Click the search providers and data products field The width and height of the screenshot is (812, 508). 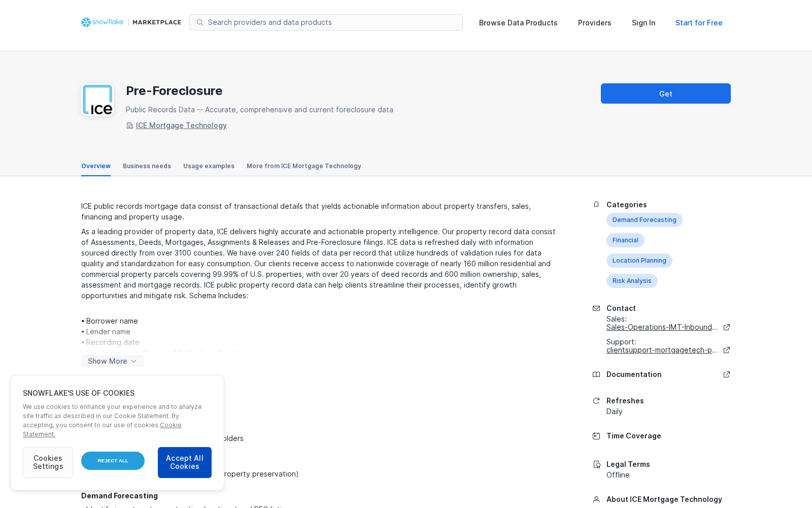click(326, 22)
